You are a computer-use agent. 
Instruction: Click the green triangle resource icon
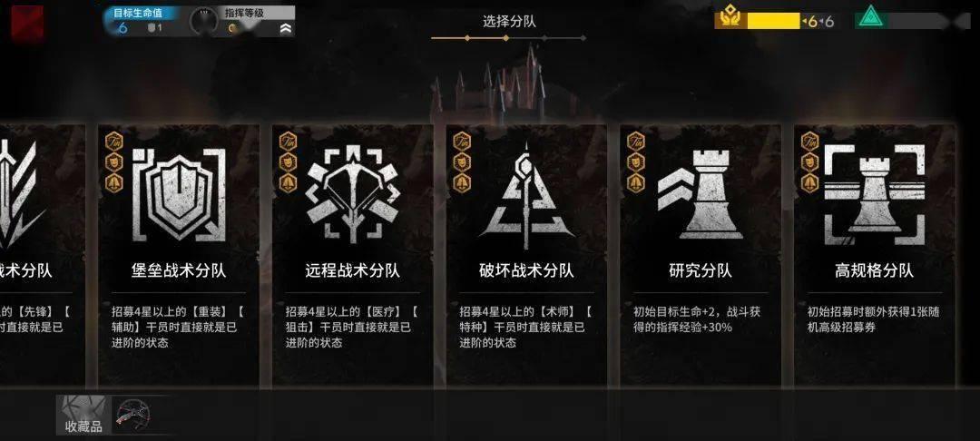(x=869, y=17)
